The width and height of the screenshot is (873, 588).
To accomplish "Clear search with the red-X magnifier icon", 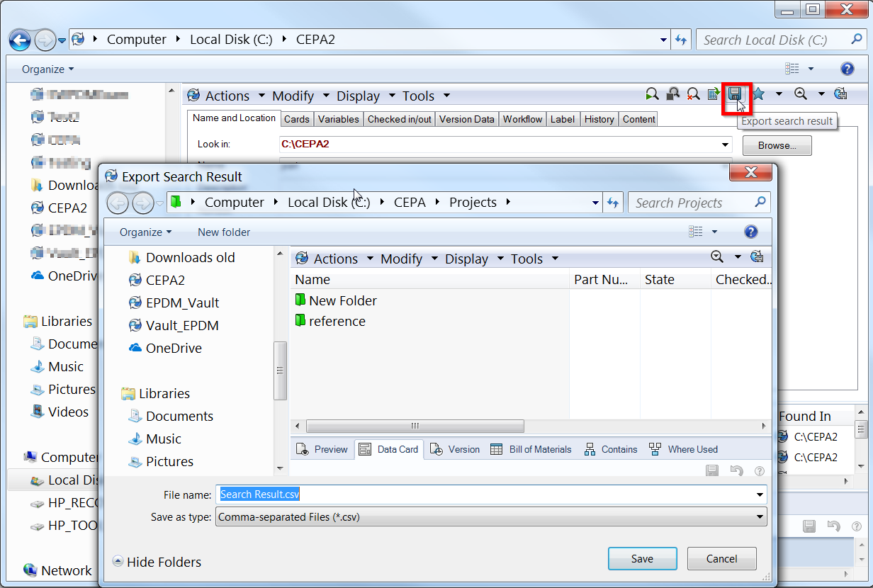I will coord(694,94).
